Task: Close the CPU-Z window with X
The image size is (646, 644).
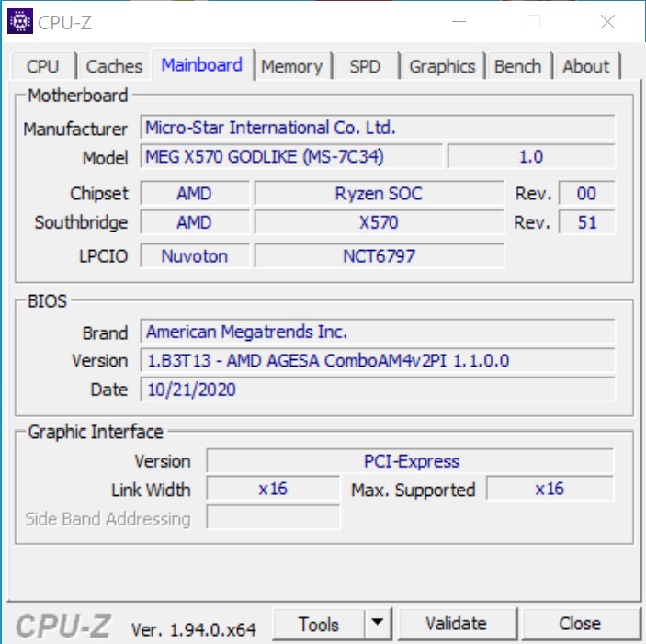Action: point(607,22)
